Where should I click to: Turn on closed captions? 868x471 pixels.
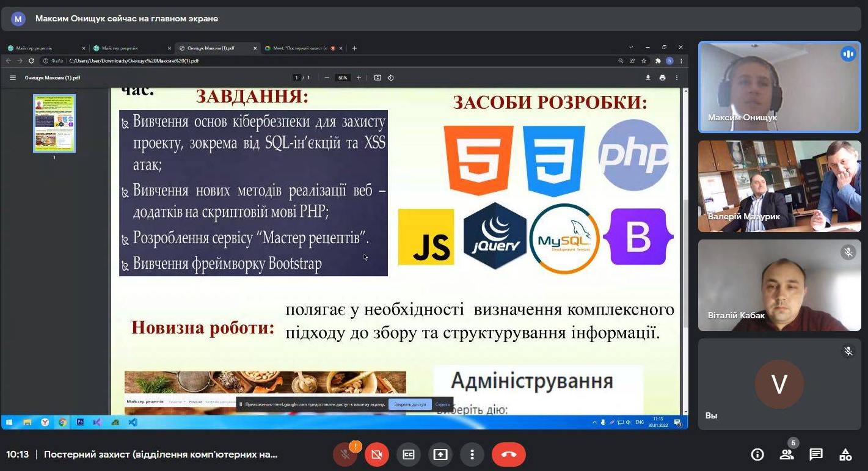click(408, 455)
